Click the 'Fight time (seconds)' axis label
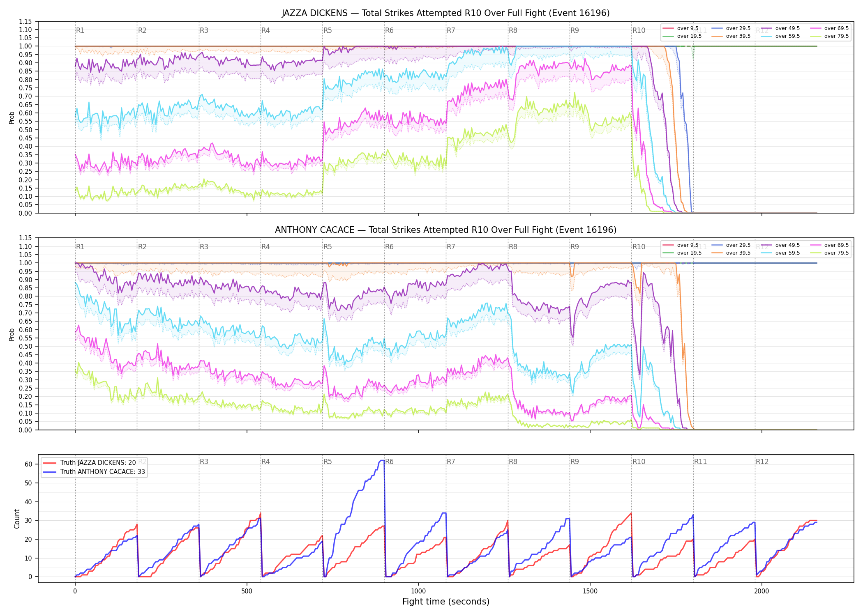Image resolution: width=863 pixels, height=616 pixels. (x=446, y=602)
